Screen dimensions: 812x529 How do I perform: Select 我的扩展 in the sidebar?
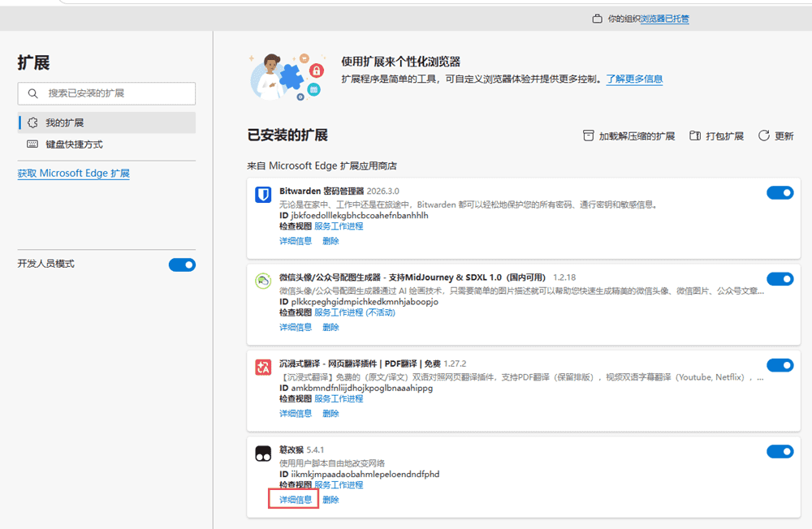click(65, 123)
